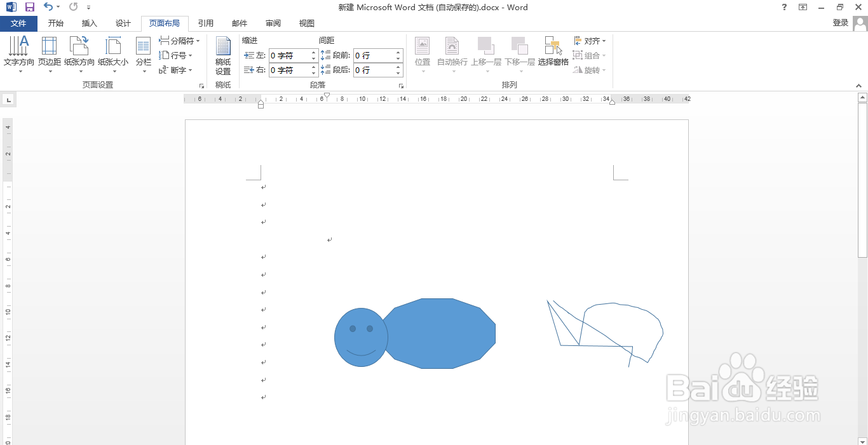The image size is (868, 445).
Task: Open the 段落 paragraph dialog launcher
Action: [x=401, y=85]
